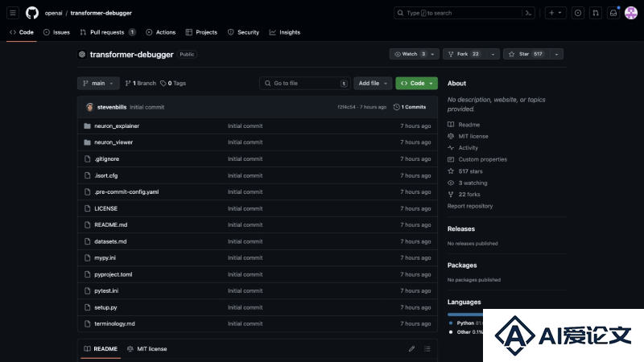Open the pyproject.toml file
The image size is (644, 362).
tap(114, 274)
